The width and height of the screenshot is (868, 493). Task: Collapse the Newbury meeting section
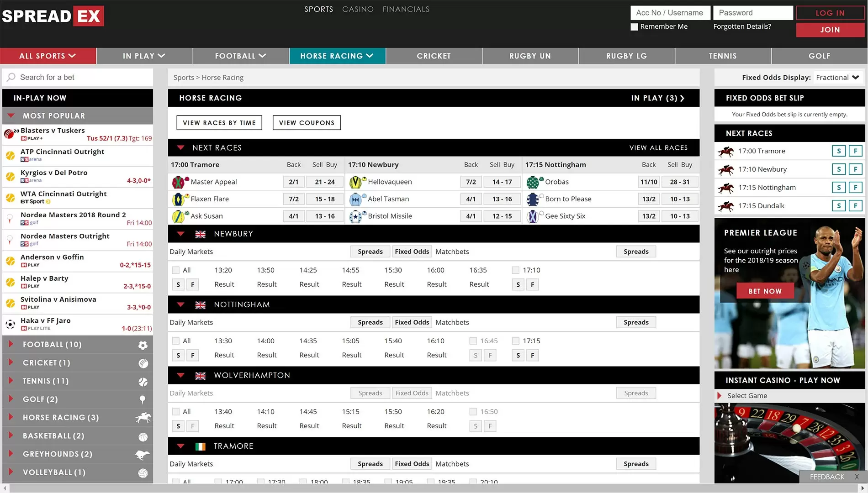180,234
